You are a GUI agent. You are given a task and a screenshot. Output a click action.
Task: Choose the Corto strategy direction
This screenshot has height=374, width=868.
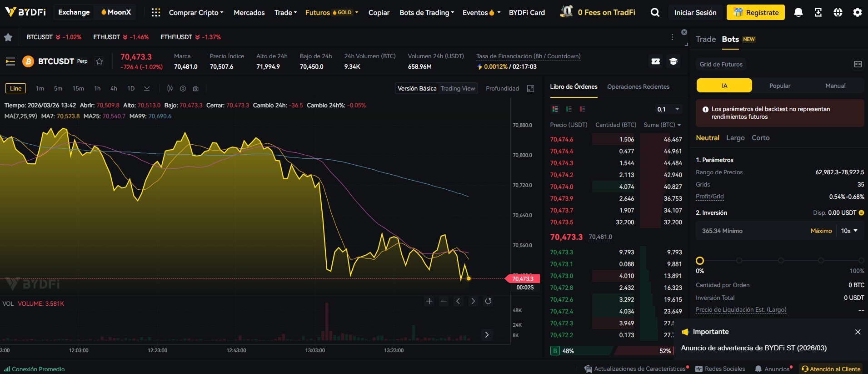pyautogui.click(x=760, y=138)
